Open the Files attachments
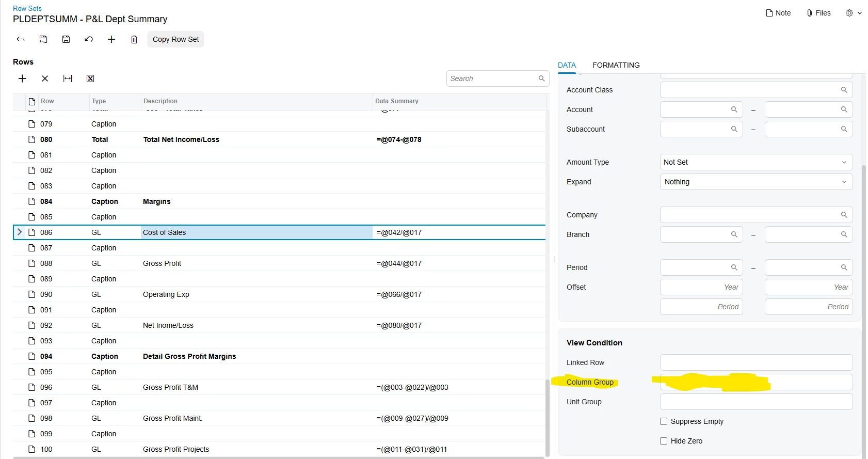Image resolution: width=868 pixels, height=459 pixels. click(x=818, y=13)
